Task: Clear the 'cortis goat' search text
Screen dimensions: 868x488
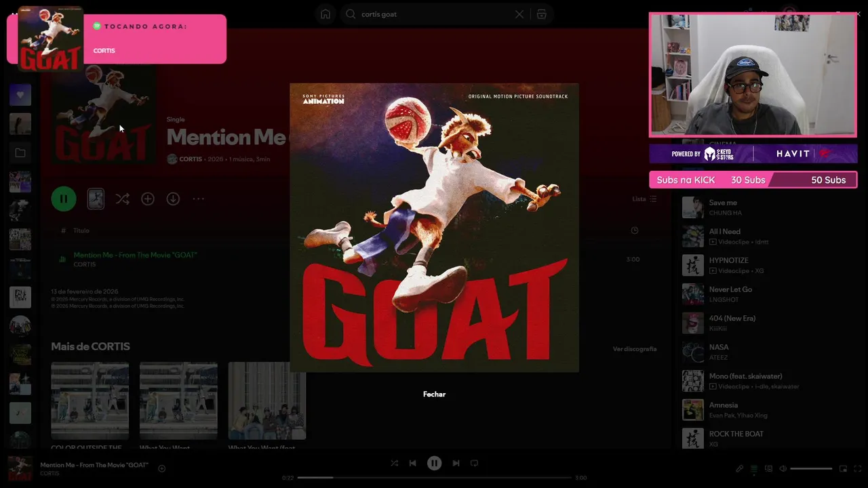Action: click(x=519, y=14)
